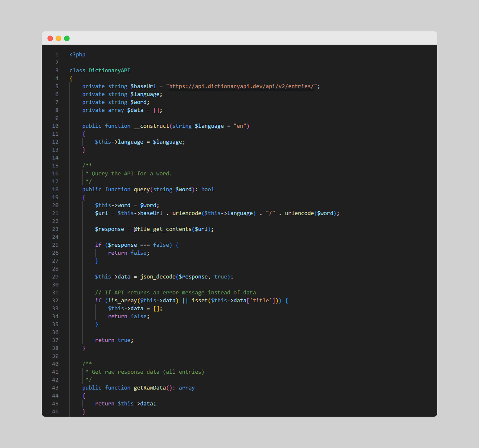Click the '<?php' opening tag

click(77, 55)
